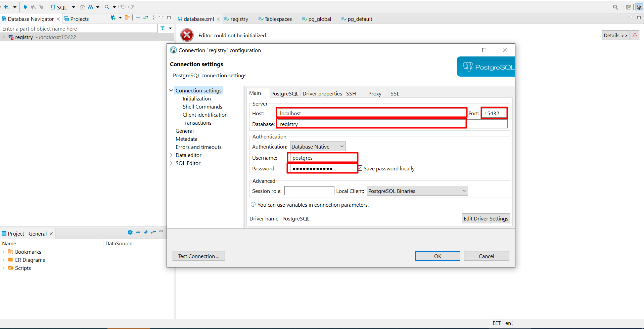Close the database.xml editor tab
This screenshot has width=644, height=329.
pos(218,19)
